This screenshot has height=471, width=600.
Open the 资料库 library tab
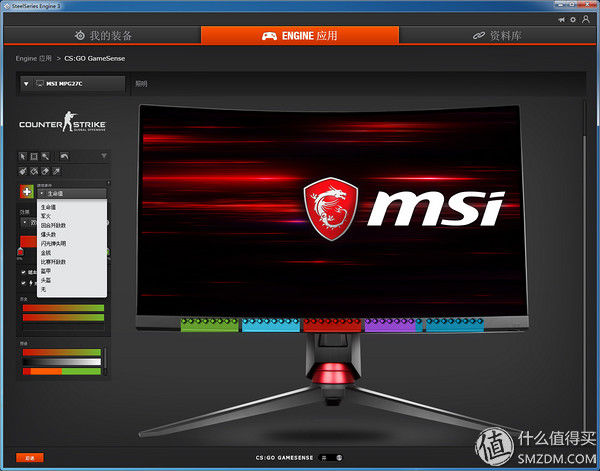pos(497,36)
